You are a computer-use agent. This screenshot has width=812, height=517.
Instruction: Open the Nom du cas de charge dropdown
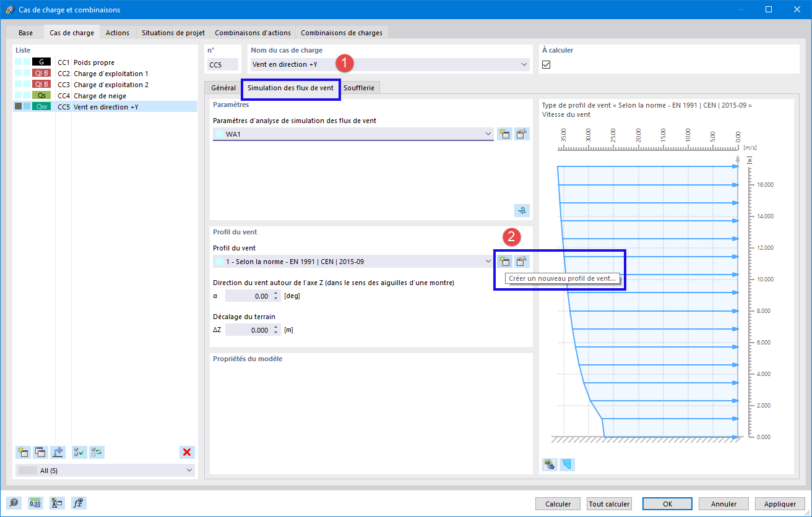point(524,64)
